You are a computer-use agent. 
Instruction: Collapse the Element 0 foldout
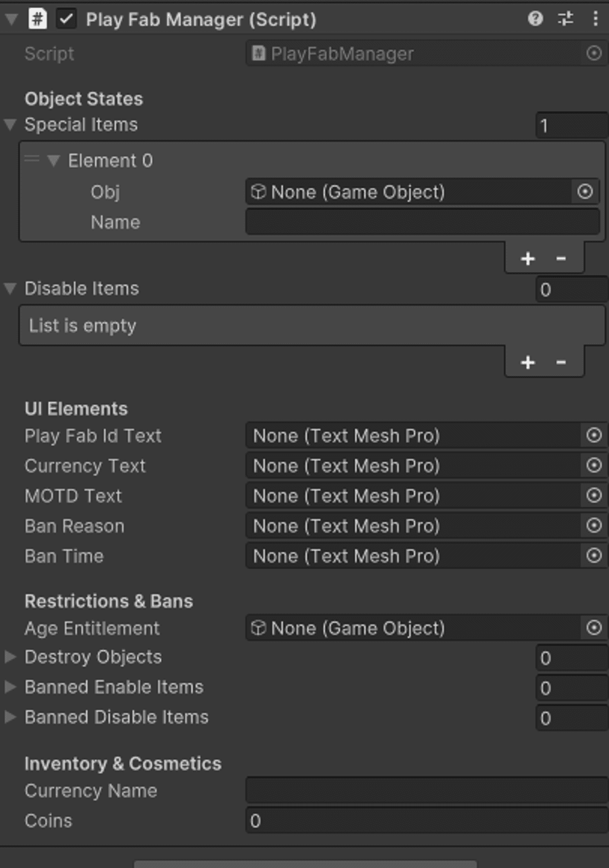54,161
